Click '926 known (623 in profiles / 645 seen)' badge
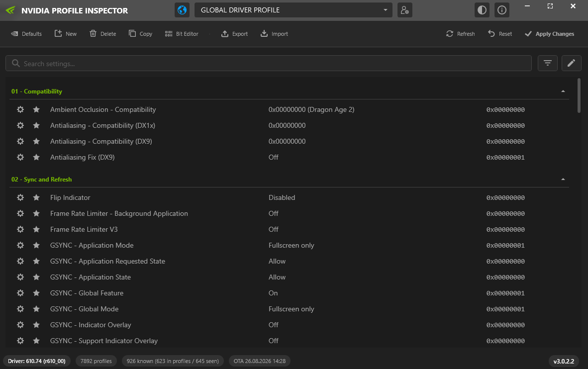This screenshot has height=369, width=588. coord(173,361)
